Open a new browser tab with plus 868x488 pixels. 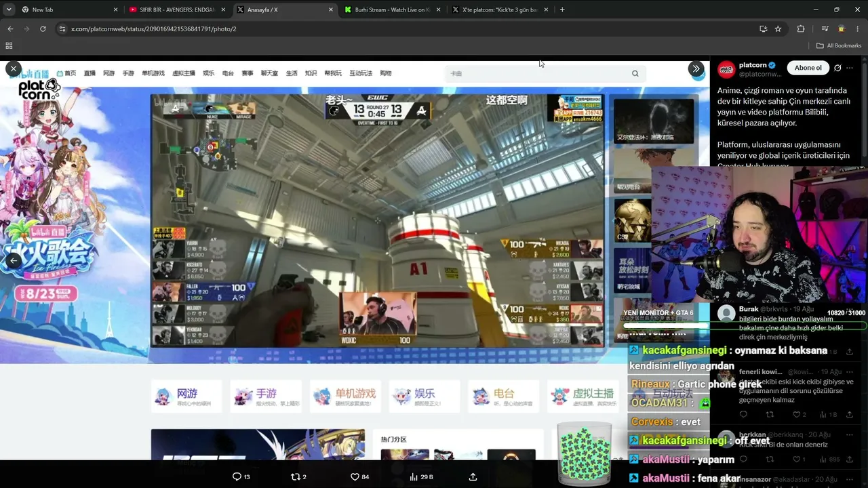[562, 9]
